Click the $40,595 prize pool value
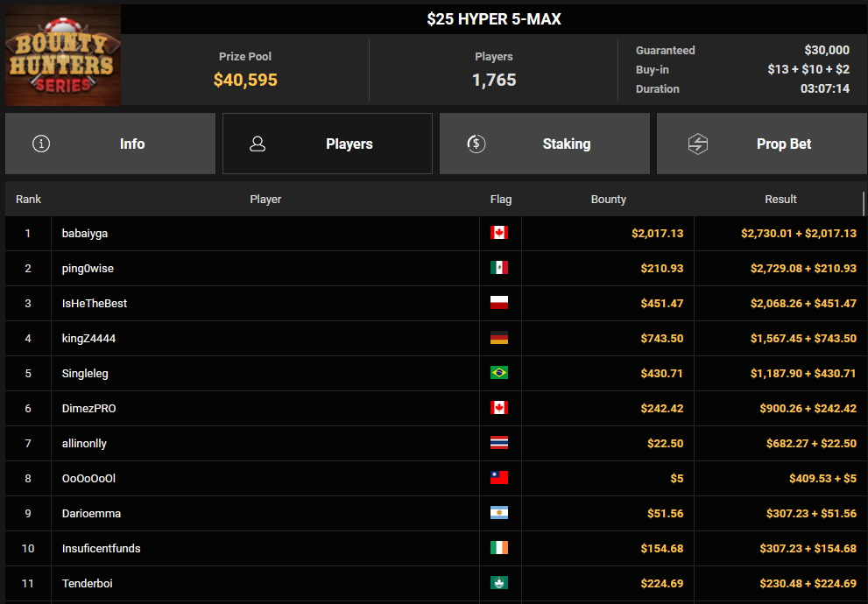The width and height of the screenshot is (868, 604). (x=245, y=80)
